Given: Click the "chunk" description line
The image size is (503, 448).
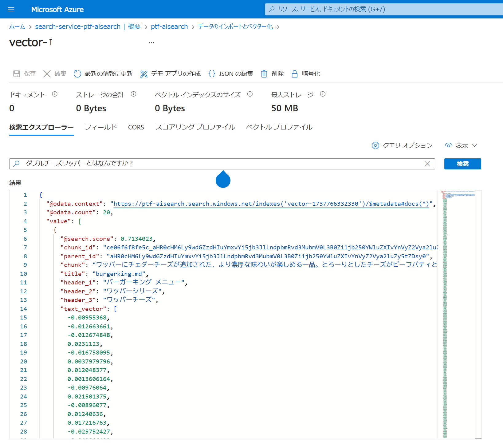Looking at the screenshot, I should click(249, 265).
